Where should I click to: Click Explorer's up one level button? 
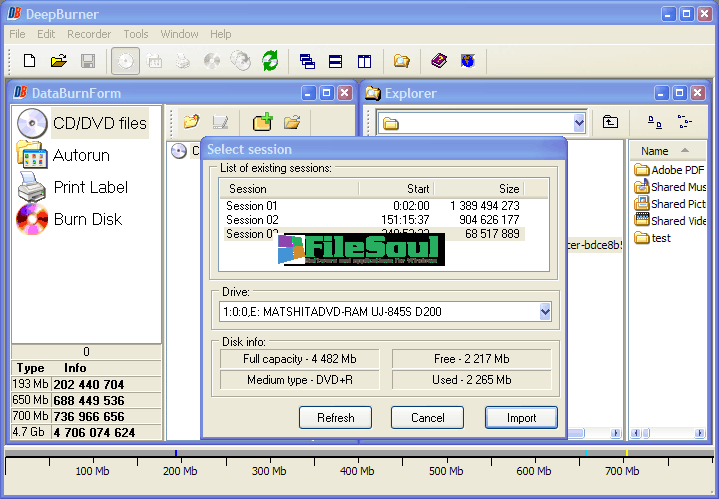pos(610,122)
